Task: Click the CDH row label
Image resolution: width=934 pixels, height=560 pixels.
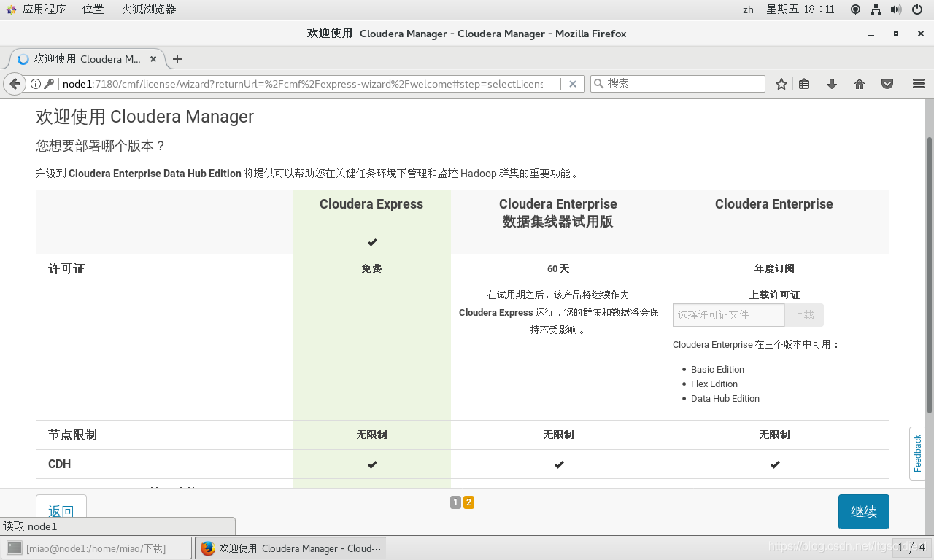Action: tap(59, 464)
